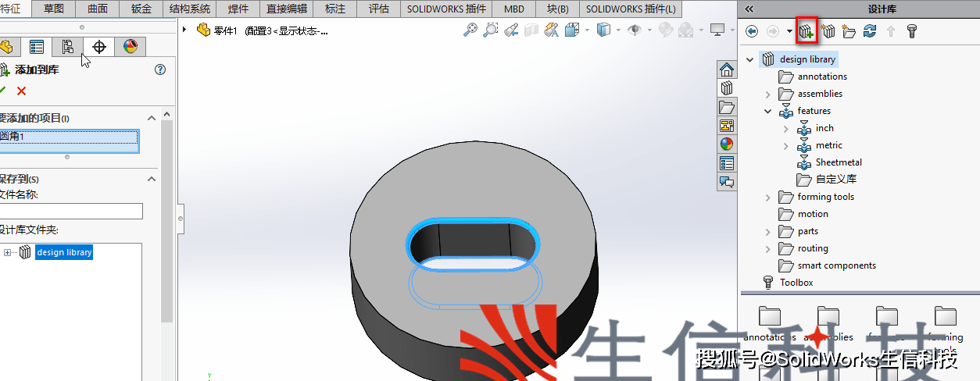Open the display style dropdown arrow
Image resolution: width=980 pixels, height=381 pixels.
617,30
